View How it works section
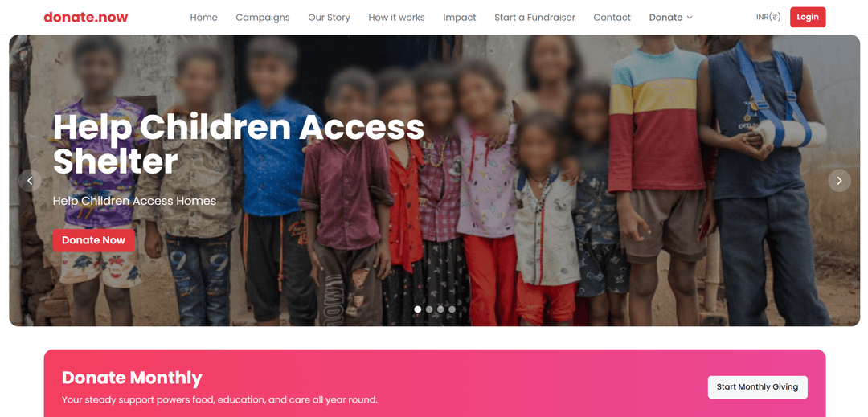This screenshot has width=868, height=417. (x=396, y=17)
